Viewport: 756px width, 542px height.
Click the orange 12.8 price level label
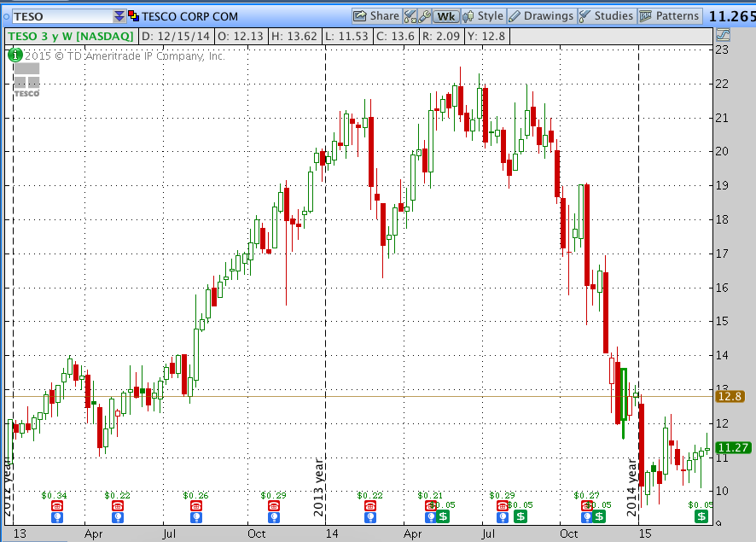730,396
